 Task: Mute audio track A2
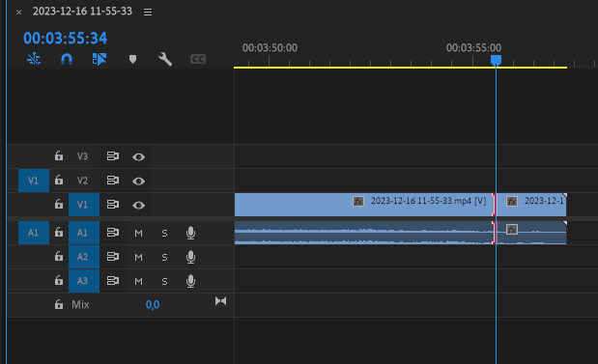coord(138,257)
